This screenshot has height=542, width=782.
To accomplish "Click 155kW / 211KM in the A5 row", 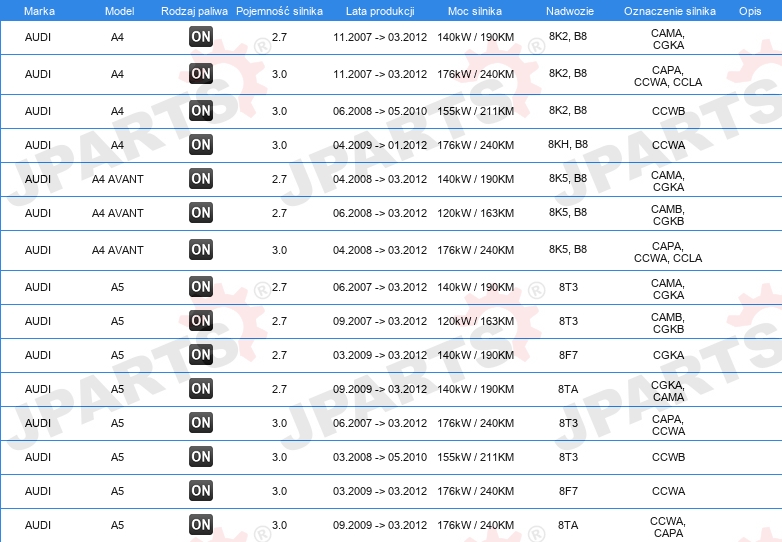I will [x=475, y=457].
